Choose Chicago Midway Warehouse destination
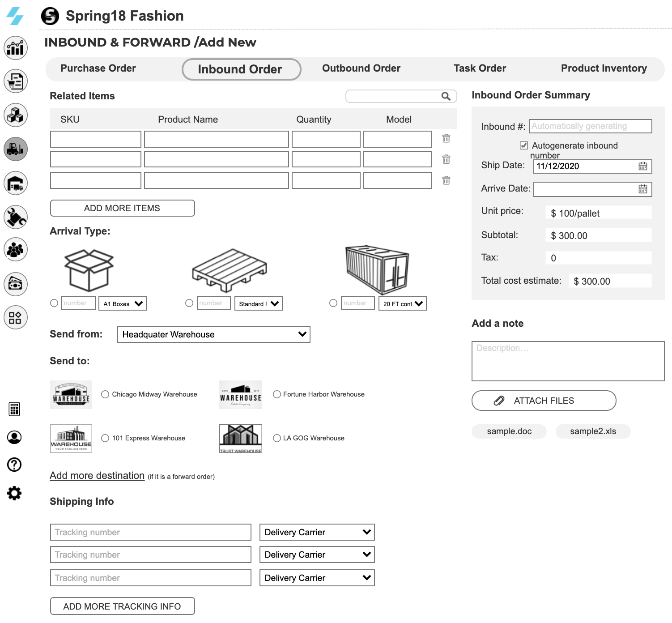 pyautogui.click(x=105, y=394)
